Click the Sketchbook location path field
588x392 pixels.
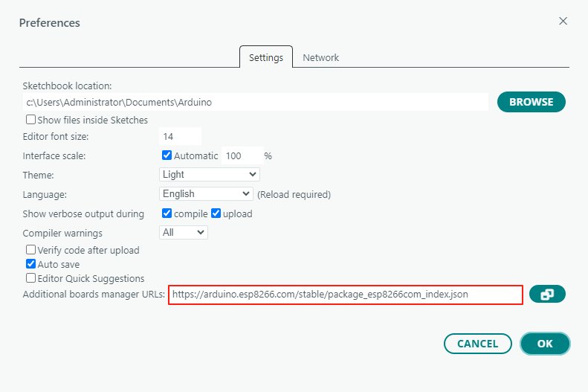[255, 102]
